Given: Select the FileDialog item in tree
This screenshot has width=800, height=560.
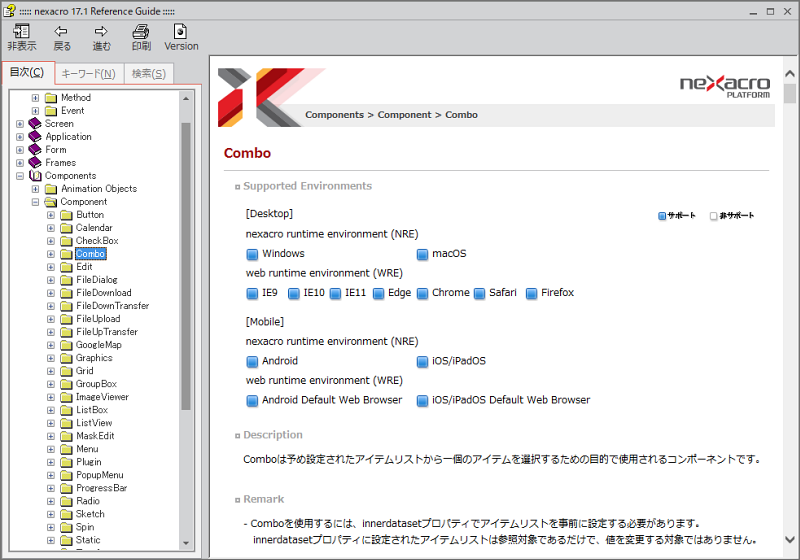Looking at the screenshot, I should (x=96, y=280).
